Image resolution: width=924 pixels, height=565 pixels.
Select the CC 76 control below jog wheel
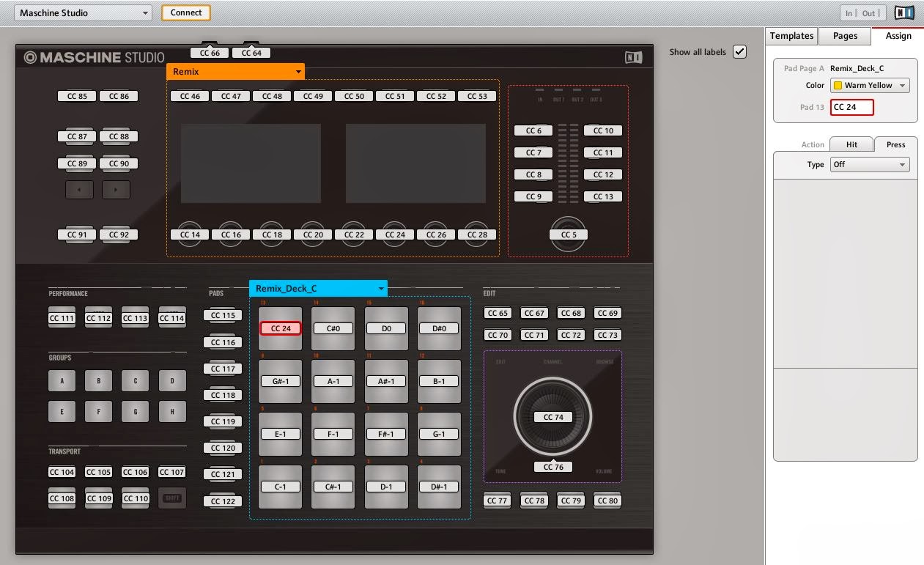[553, 467]
